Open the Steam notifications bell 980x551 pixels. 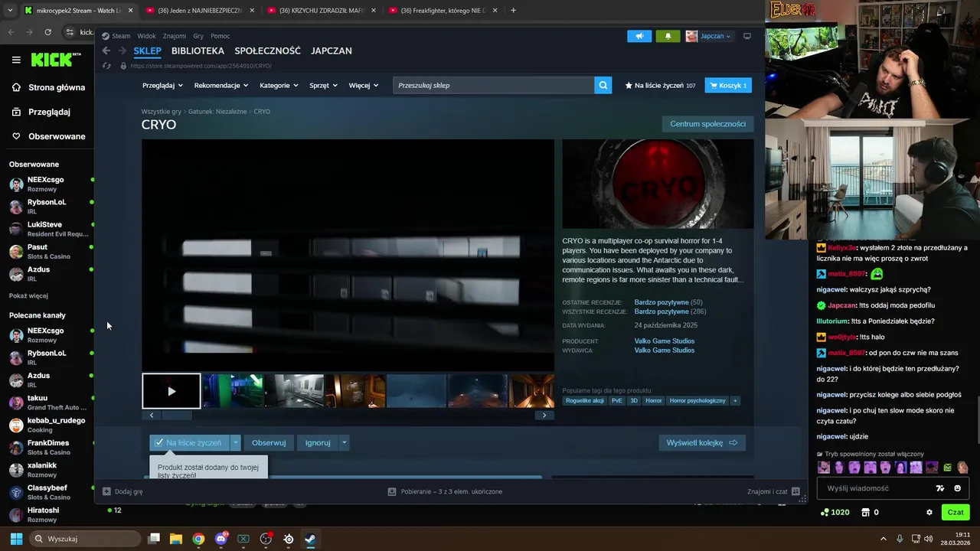668,36
